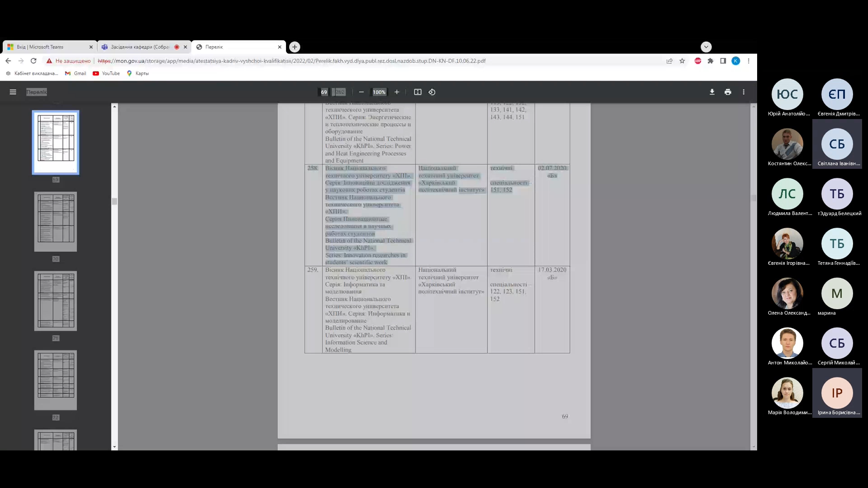Image resolution: width=868 pixels, height=488 pixels.
Task: Open the Gmail bookmark
Action: (76, 73)
